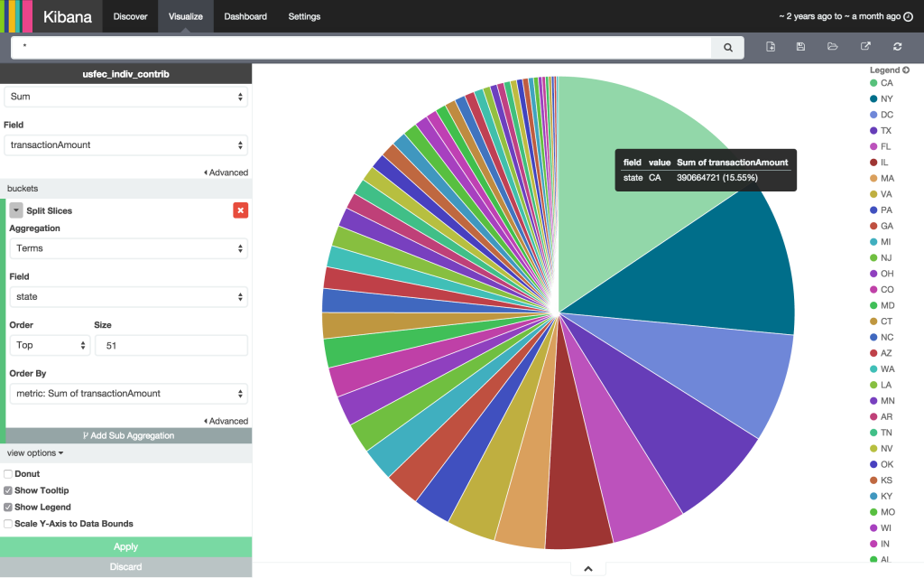Uncheck the Show Legend option
924x578 pixels.
point(7,507)
